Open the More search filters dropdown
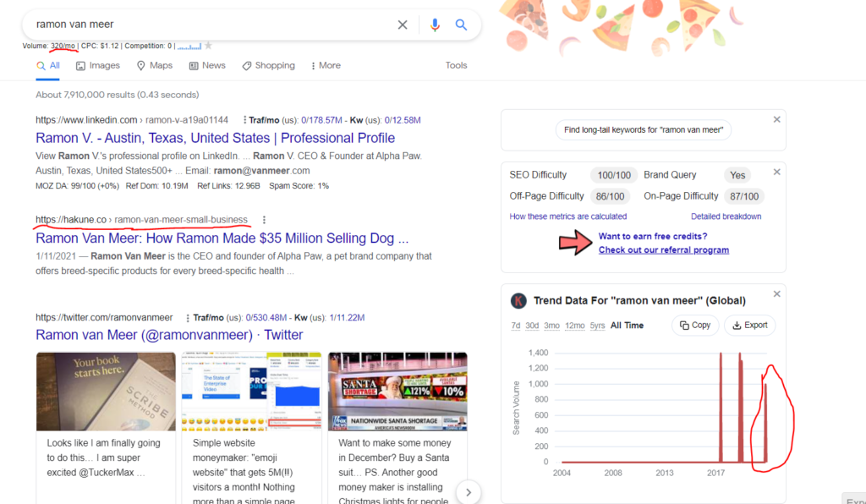Image resolution: width=866 pixels, height=504 pixels. (326, 65)
